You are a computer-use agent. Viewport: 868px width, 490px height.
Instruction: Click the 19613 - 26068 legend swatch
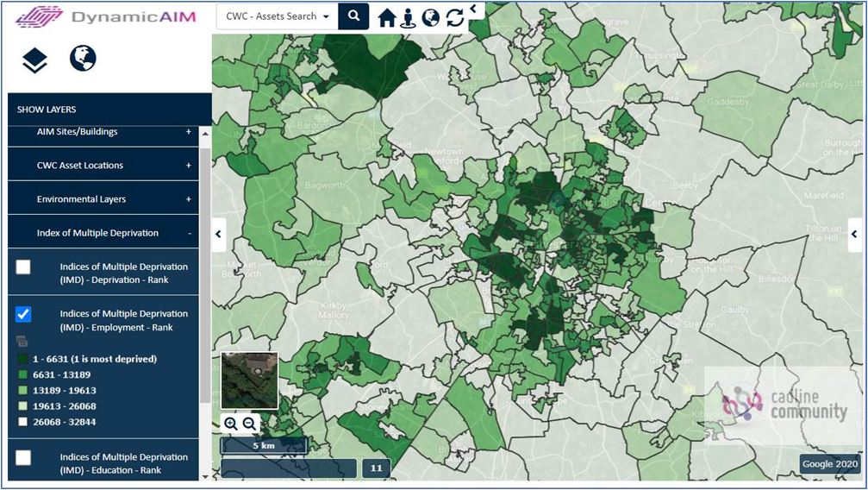point(22,406)
